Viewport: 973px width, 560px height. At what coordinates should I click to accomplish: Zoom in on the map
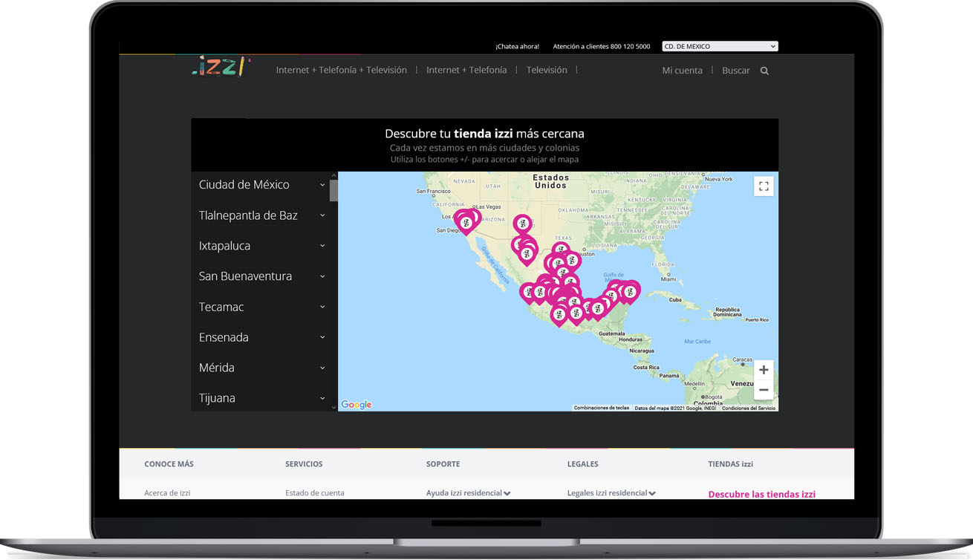point(764,370)
